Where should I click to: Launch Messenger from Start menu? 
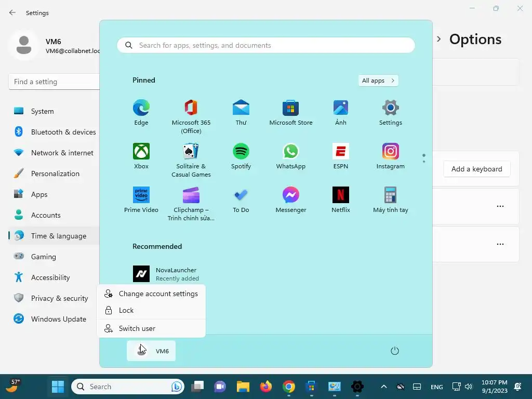click(291, 200)
